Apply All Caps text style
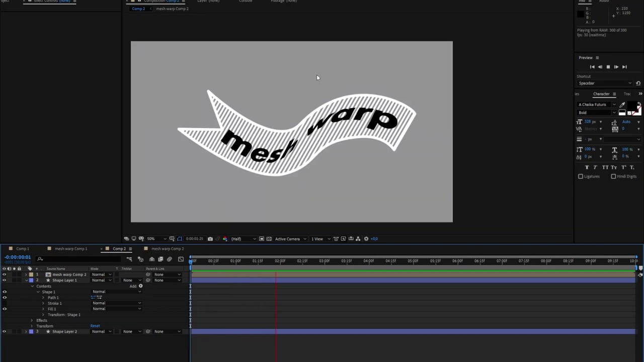644x362 pixels. (605, 167)
